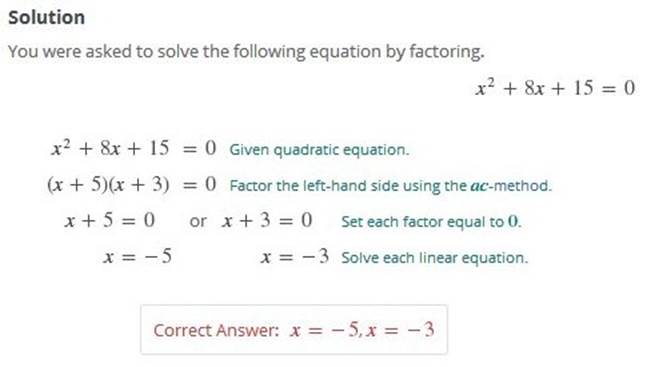Viewport: 651px width, 367px height.
Task: Click the first-step equation x² + 8x + 15 = 0
Action: click(x=134, y=148)
